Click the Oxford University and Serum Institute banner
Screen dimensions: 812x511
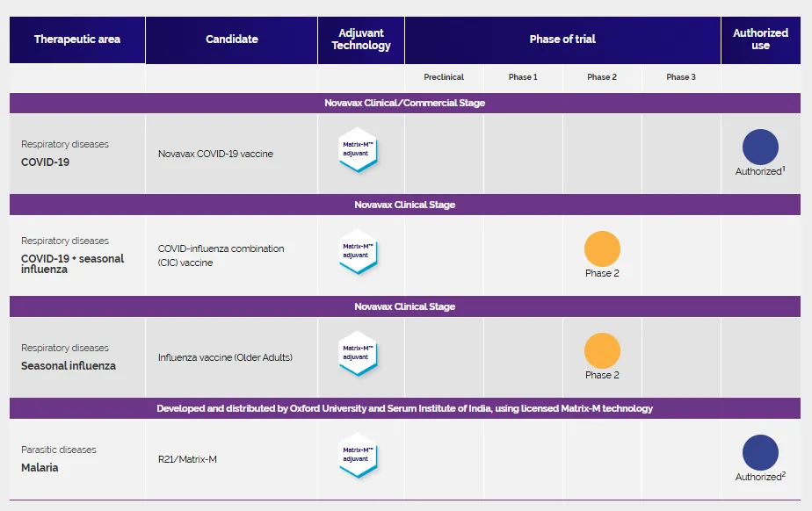[x=405, y=408]
